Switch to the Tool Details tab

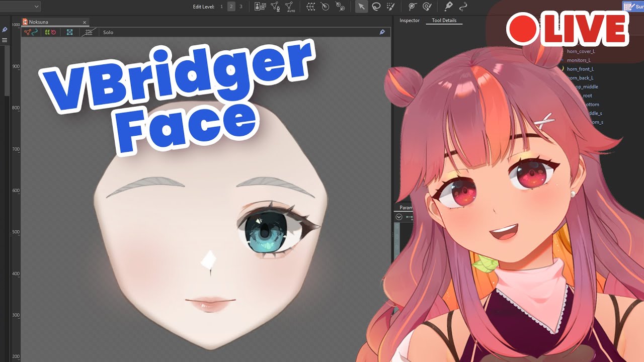tap(444, 21)
